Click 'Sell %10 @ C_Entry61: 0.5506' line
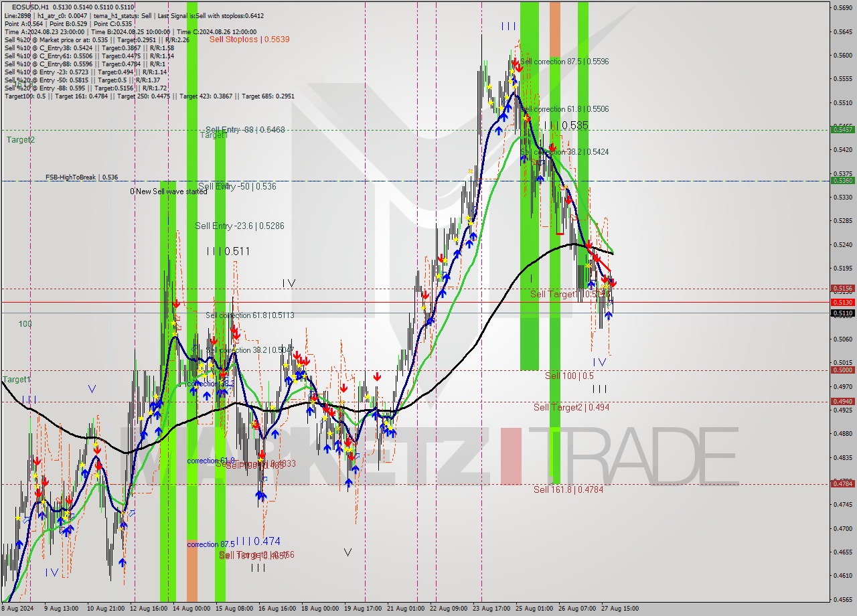Screen dimensions: 857x616 (x=89, y=56)
